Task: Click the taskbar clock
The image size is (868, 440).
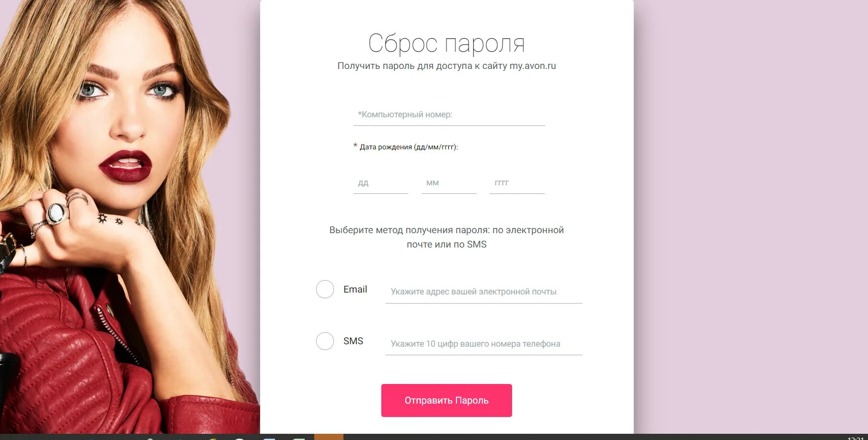Action: [x=856, y=438]
